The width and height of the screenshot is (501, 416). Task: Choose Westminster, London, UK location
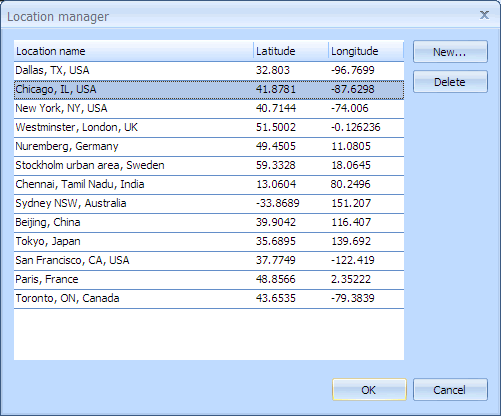click(209, 127)
